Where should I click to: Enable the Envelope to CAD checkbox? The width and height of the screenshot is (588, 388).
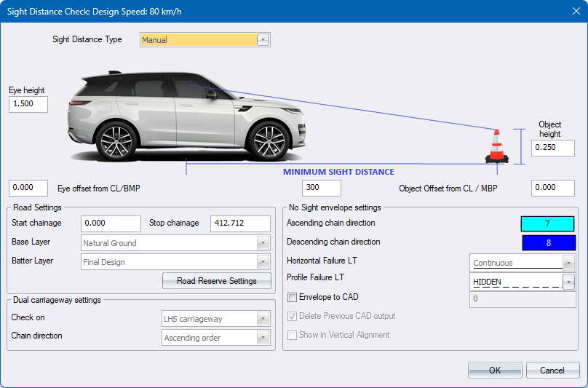(293, 298)
